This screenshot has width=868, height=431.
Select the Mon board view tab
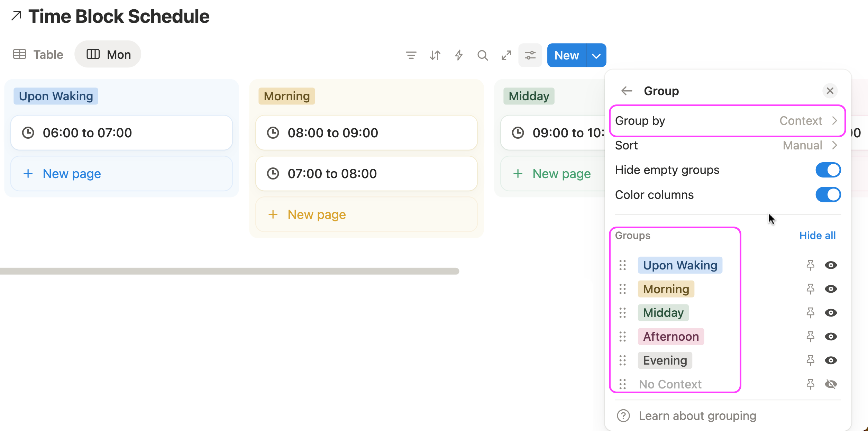click(x=108, y=54)
